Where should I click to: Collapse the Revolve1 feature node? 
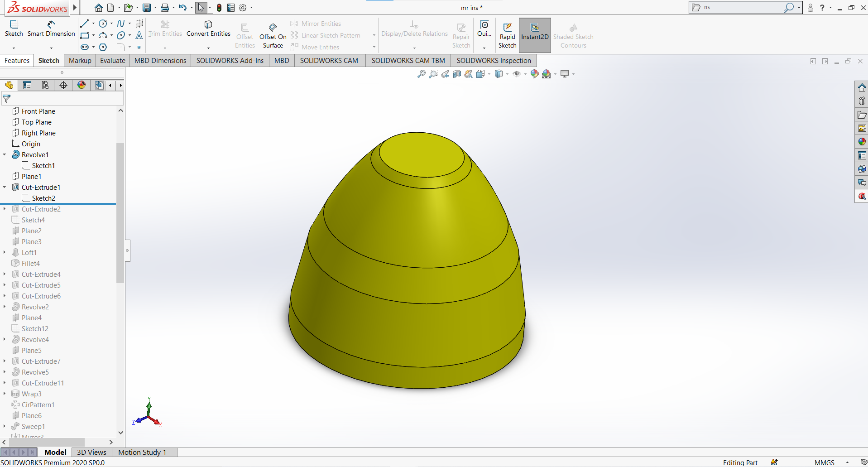[5, 154]
